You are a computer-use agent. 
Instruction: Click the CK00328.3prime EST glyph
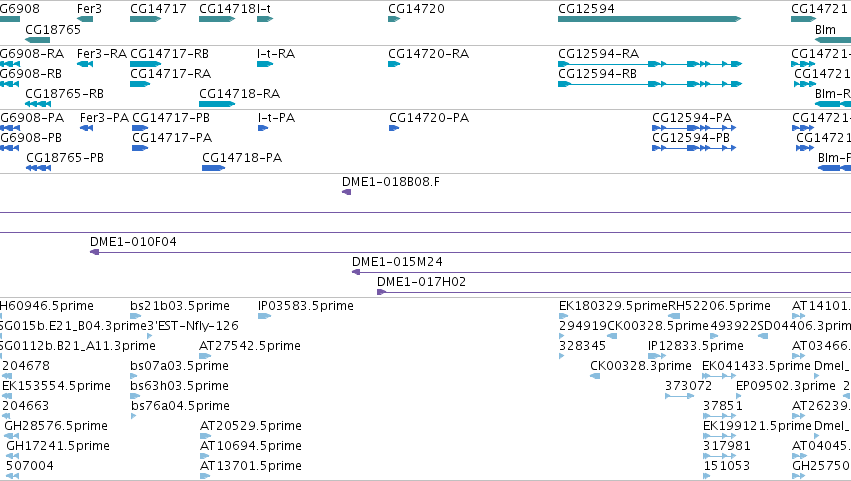click(595, 376)
